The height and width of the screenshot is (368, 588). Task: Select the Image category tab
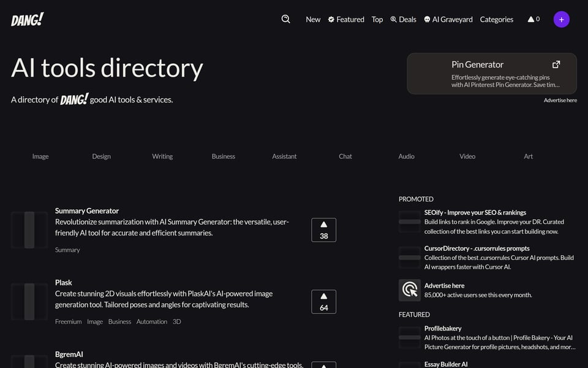pos(40,156)
